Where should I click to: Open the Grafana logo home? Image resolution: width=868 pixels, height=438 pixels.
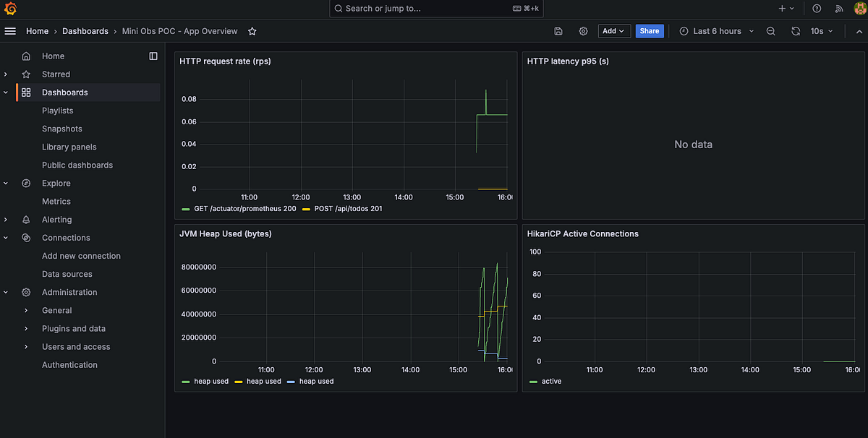(x=10, y=9)
